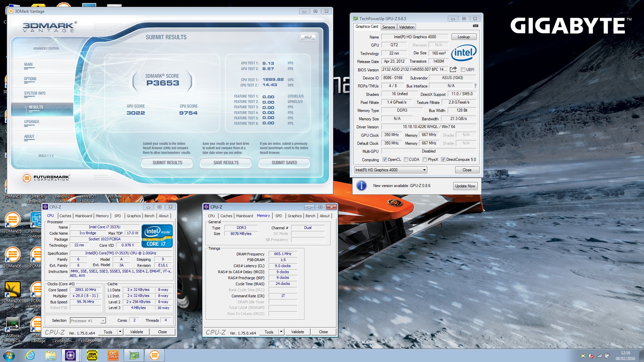Viewport: 644px width, 362px height.
Task: Toggle the PhysX checkbox in GPU-Z
Action: [425, 160]
